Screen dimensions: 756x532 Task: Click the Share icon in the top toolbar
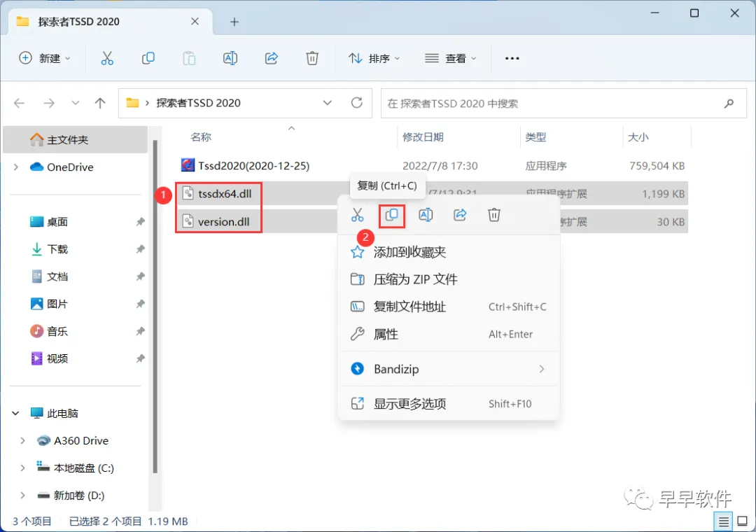[272, 58]
